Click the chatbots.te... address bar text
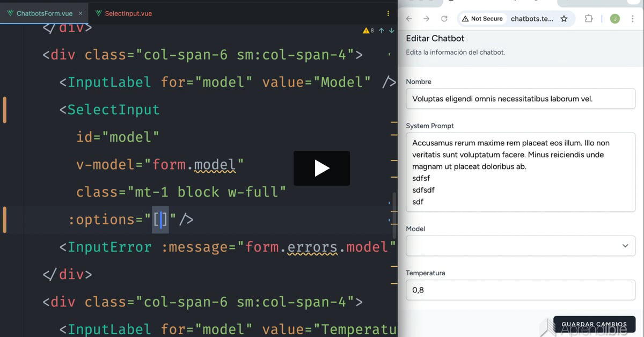Screen dimensions: 644x337 click(532, 19)
